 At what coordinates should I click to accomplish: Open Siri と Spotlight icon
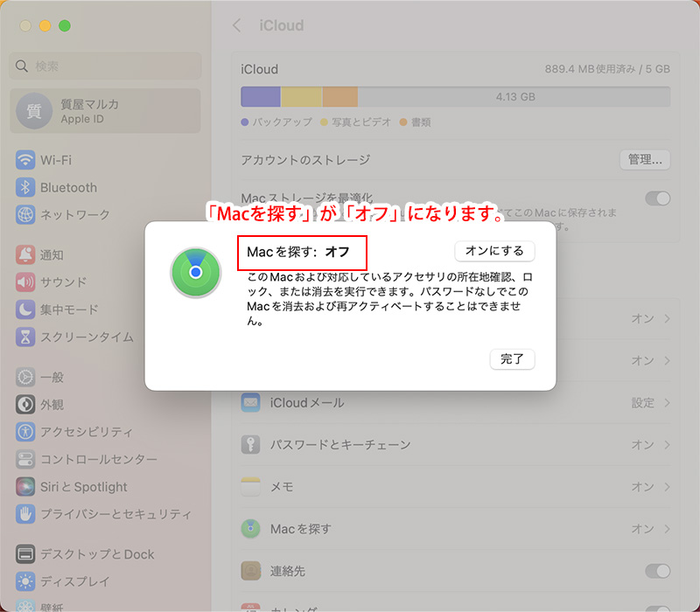click(x=25, y=487)
